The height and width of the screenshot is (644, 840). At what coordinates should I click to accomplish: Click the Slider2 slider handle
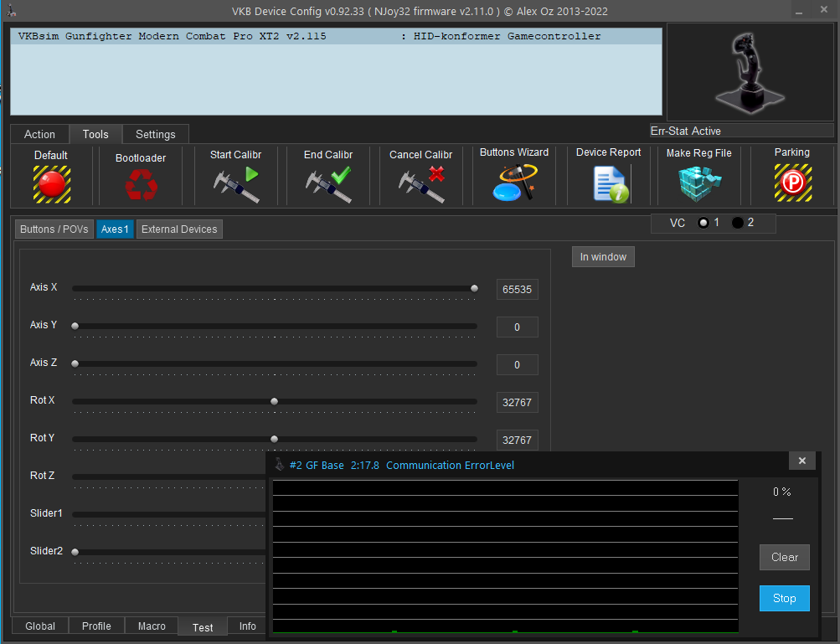pos(75,552)
